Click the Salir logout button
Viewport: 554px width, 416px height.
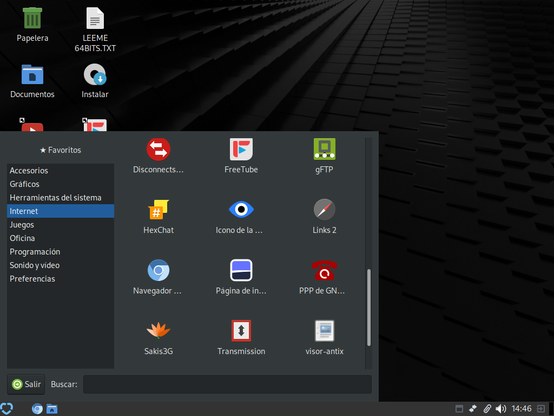point(26,384)
